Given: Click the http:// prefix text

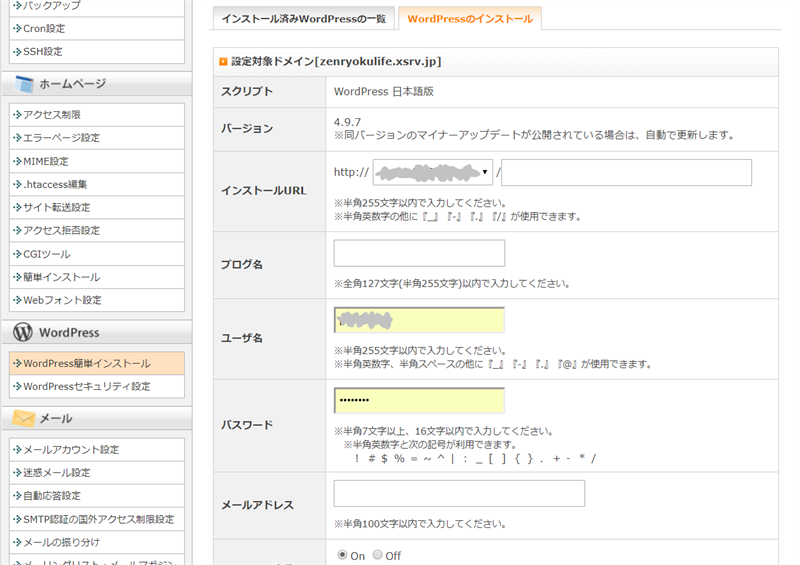Looking at the screenshot, I should (x=351, y=172).
